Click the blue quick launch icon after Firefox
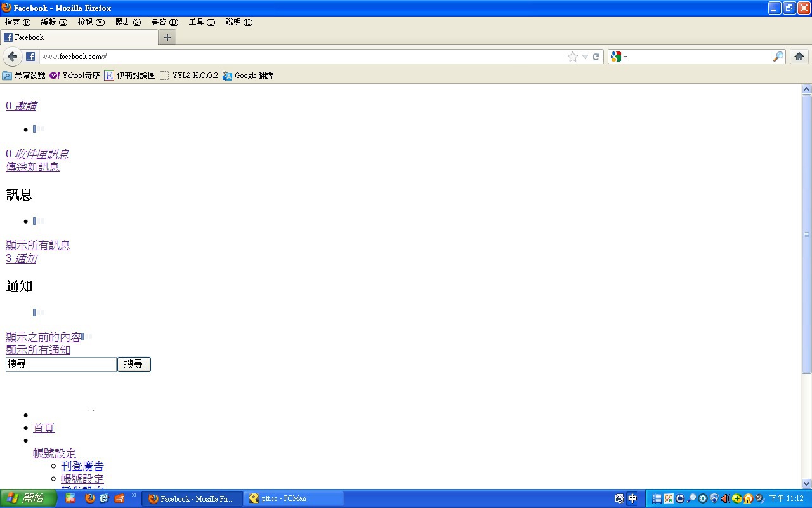812x508 pixels. pyautogui.click(x=104, y=498)
